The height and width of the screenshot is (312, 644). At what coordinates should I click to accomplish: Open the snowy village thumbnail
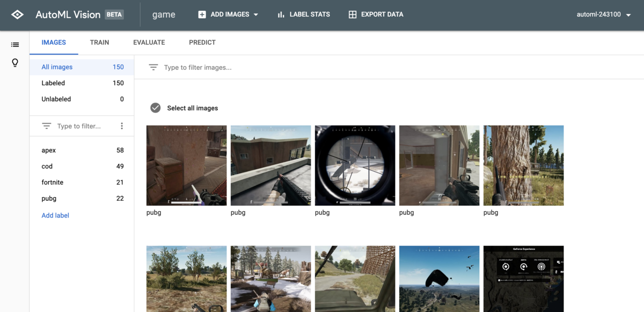(x=271, y=279)
